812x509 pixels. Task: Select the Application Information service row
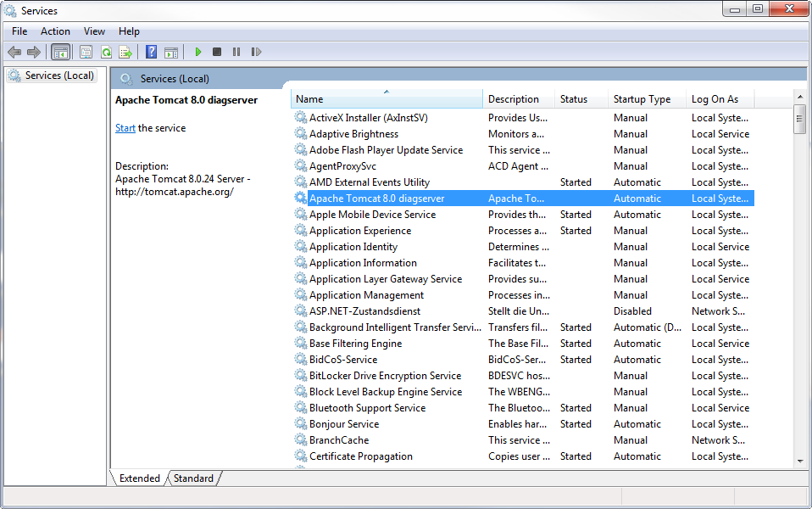point(523,263)
